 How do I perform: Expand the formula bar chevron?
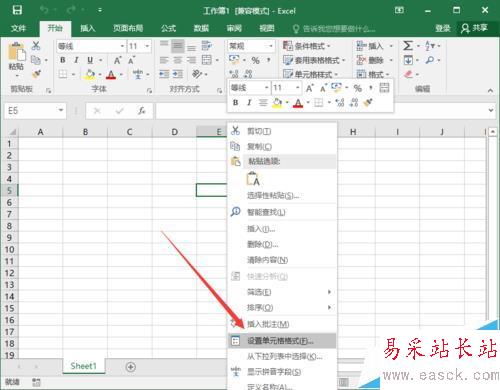pos(491,110)
